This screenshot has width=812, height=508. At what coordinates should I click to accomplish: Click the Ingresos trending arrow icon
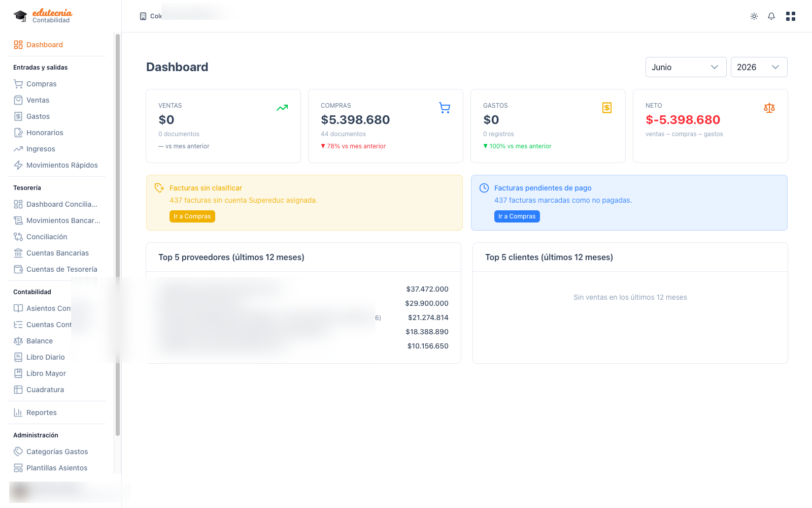(x=18, y=149)
